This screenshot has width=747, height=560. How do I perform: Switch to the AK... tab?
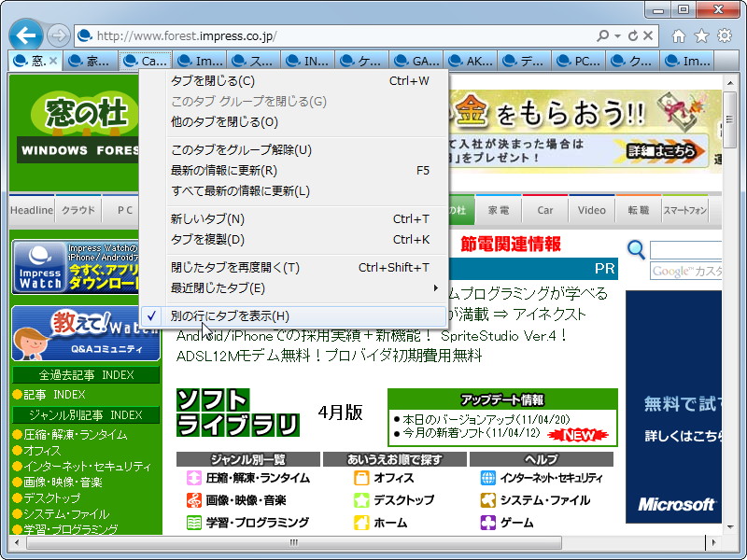click(x=471, y=61)
